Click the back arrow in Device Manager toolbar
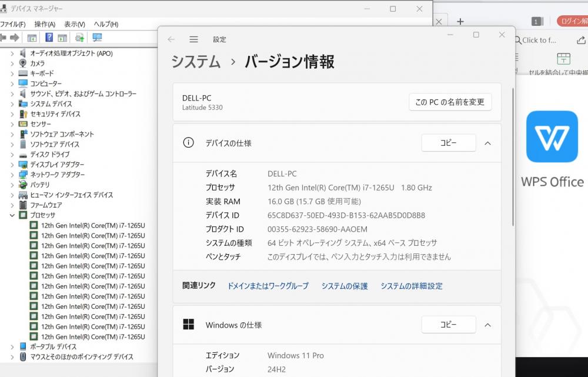Image resolution: width=588 pixels, height=377 pixels. (2, 38)
